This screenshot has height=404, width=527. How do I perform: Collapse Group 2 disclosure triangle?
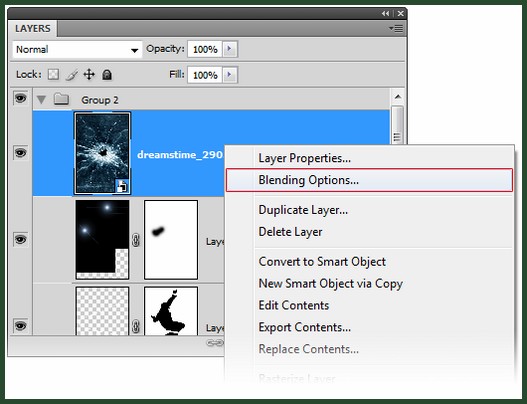pyautogui.click(x=41, y=99)
